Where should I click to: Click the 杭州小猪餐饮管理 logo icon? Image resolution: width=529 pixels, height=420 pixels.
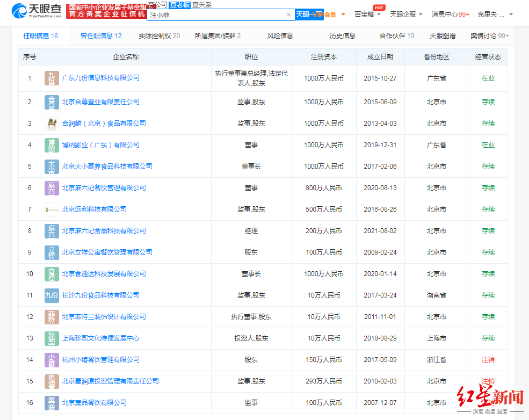coord(52,360)
